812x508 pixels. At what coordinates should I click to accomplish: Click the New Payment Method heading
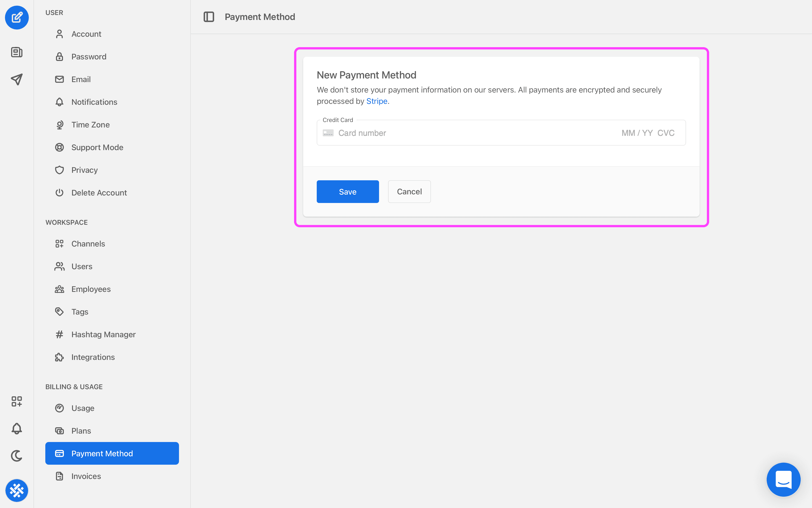tap(366, 75)
